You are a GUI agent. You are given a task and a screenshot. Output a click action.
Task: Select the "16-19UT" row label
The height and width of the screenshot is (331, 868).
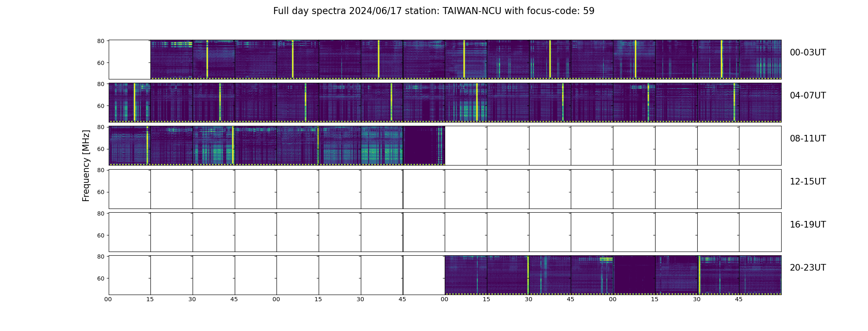pyautogui.click(x=808, y=225)
